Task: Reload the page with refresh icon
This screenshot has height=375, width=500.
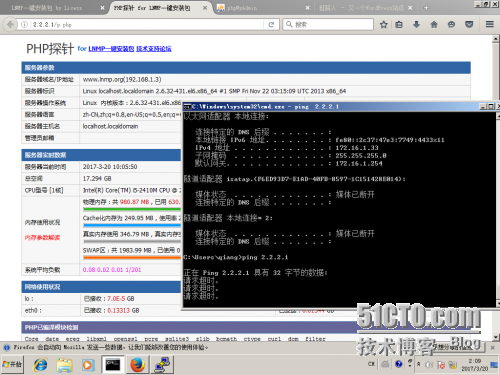Action: (x=271, y=24)
